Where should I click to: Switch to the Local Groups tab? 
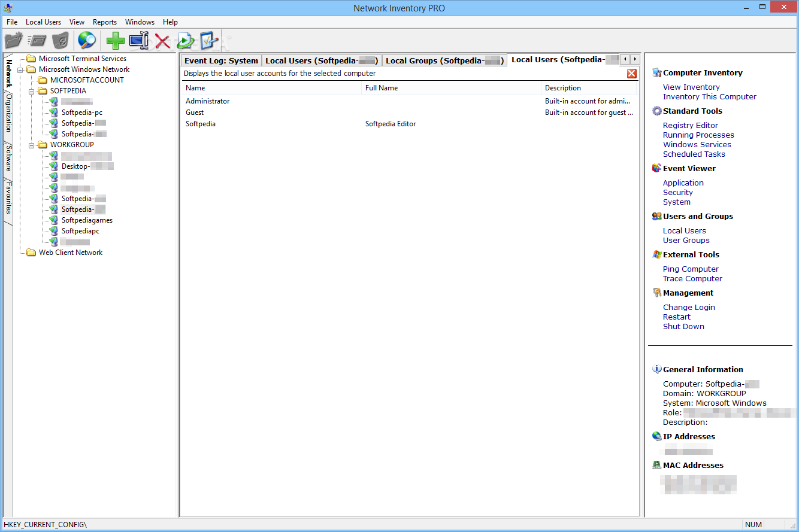(444, 60)
